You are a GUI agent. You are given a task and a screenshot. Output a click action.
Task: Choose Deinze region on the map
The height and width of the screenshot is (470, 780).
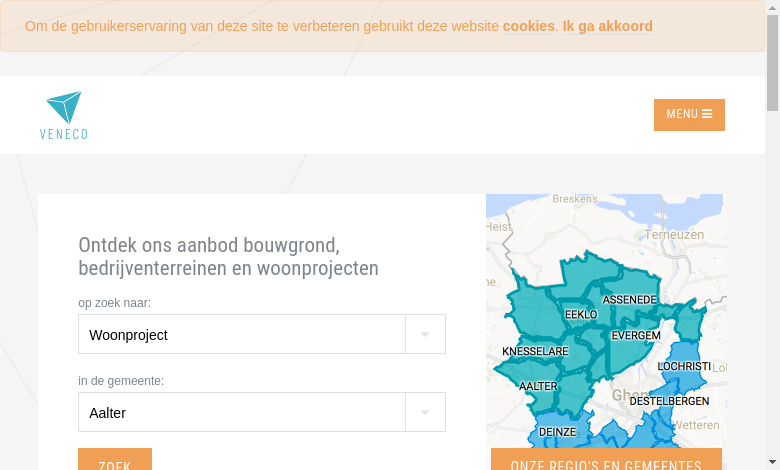pyautogui.click(x=557, y=432)
